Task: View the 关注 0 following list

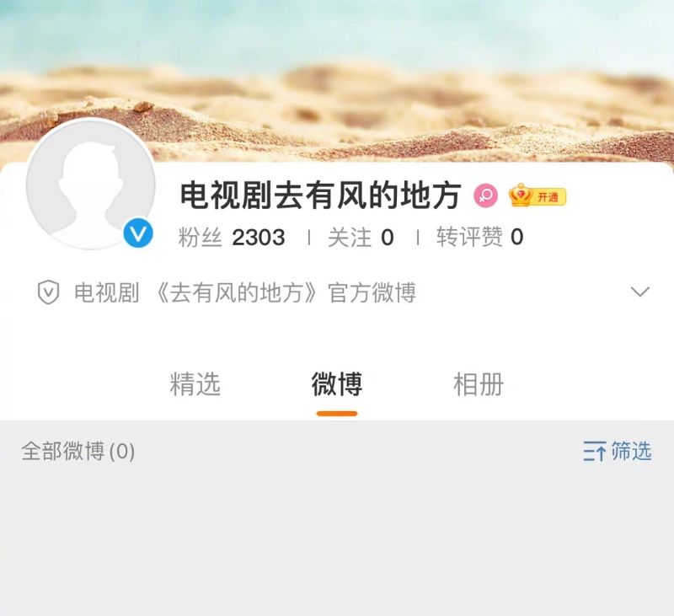Action: click(x=361, y=238)
